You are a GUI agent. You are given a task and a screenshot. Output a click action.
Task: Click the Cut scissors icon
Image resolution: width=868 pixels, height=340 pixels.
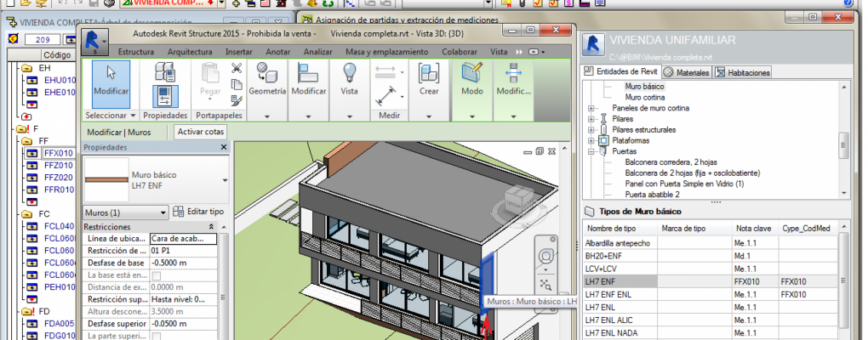click(x=237, y=69)
